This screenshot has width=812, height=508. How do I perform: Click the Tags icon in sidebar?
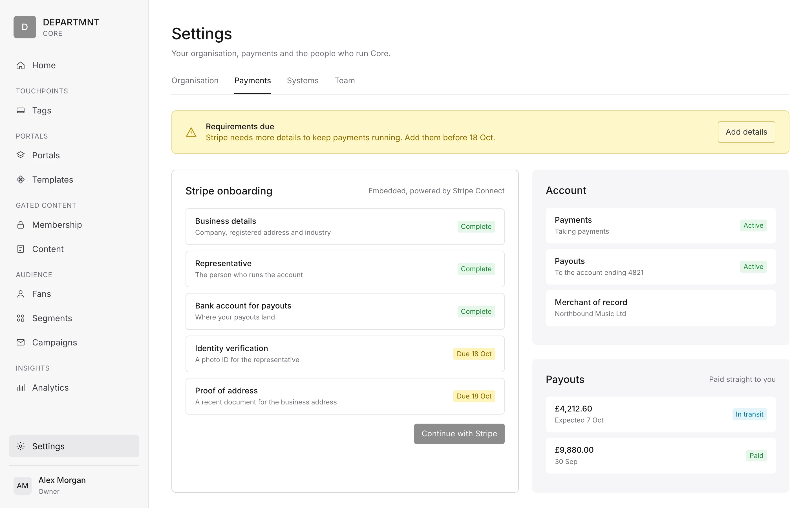(x=21, y=110)
